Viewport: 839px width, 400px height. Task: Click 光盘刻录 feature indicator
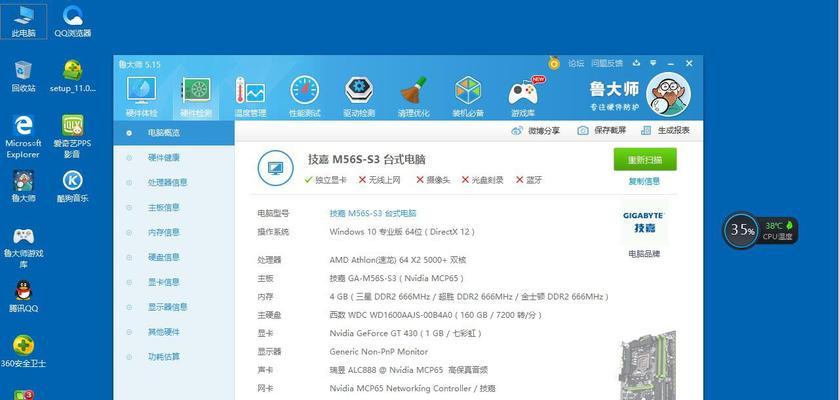482,180
